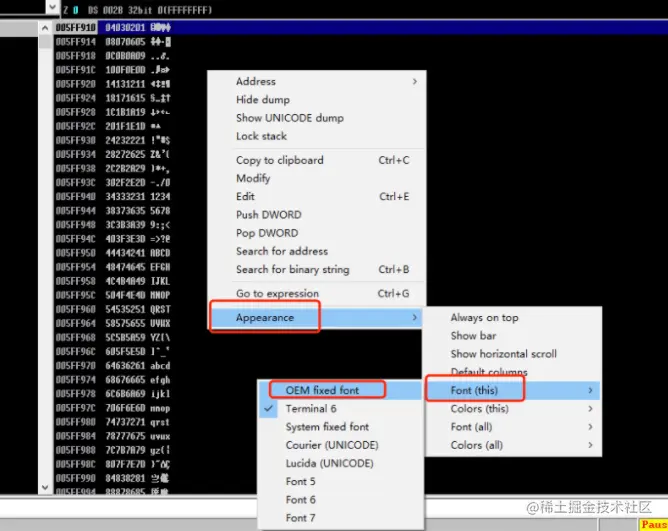This screenshot has width=668, height=531.
Task: Select Show UNICODE dump
Action: coord(317,118)
